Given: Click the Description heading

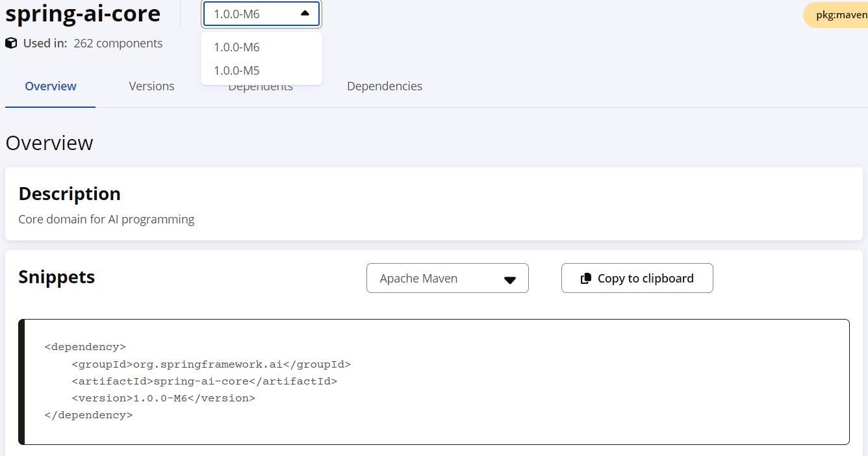Looking at the screenshot, I should click(70, 194).
